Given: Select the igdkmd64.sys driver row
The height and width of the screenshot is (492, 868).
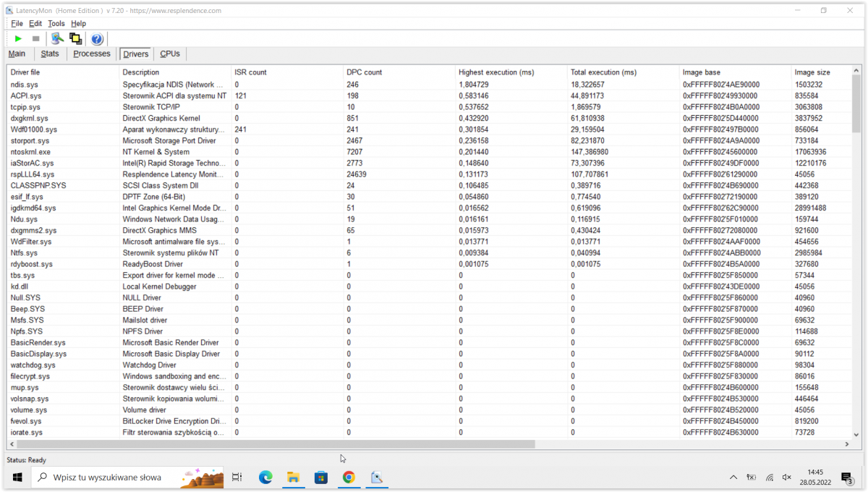Looking at the screenshot, I should [x=429, y=208].
